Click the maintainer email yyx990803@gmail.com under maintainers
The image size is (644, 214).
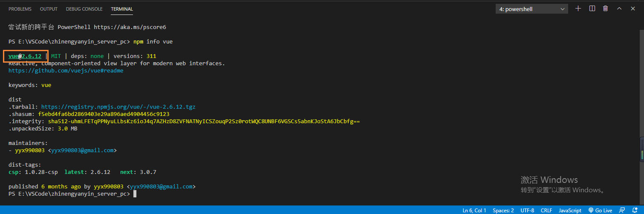coord(82,150)
